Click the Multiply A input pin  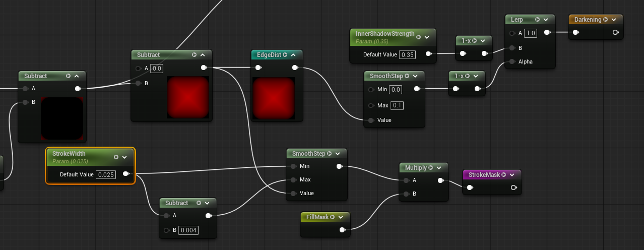406,180
